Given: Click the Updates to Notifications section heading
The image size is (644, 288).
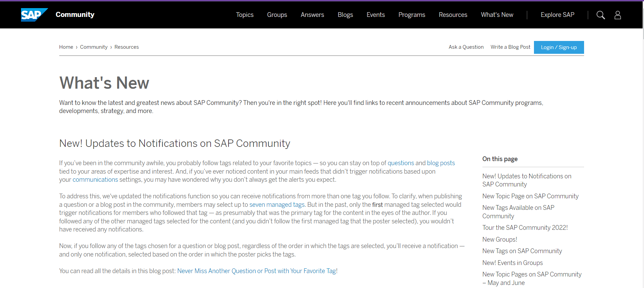Looking at the screenshot, I should tap(175, 143).
